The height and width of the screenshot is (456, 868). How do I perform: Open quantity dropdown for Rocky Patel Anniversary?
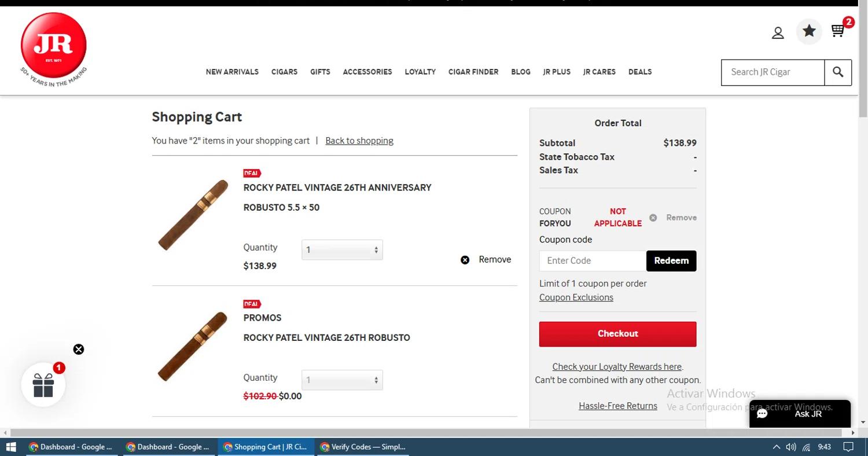342,250
